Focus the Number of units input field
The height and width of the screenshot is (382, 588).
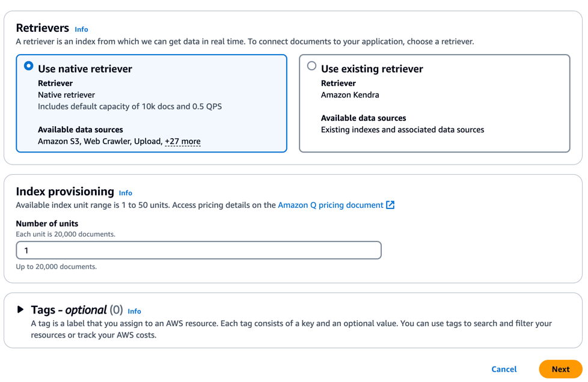[x=198, y=250]
